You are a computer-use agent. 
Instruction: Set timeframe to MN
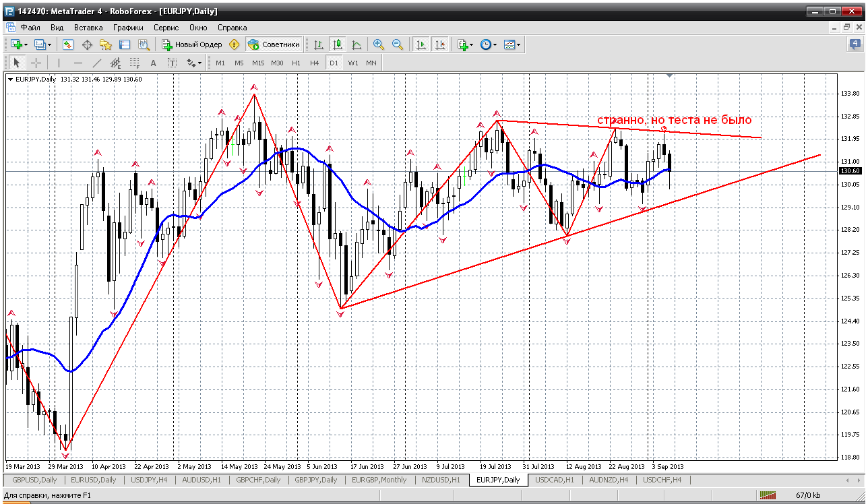point(371,63)
